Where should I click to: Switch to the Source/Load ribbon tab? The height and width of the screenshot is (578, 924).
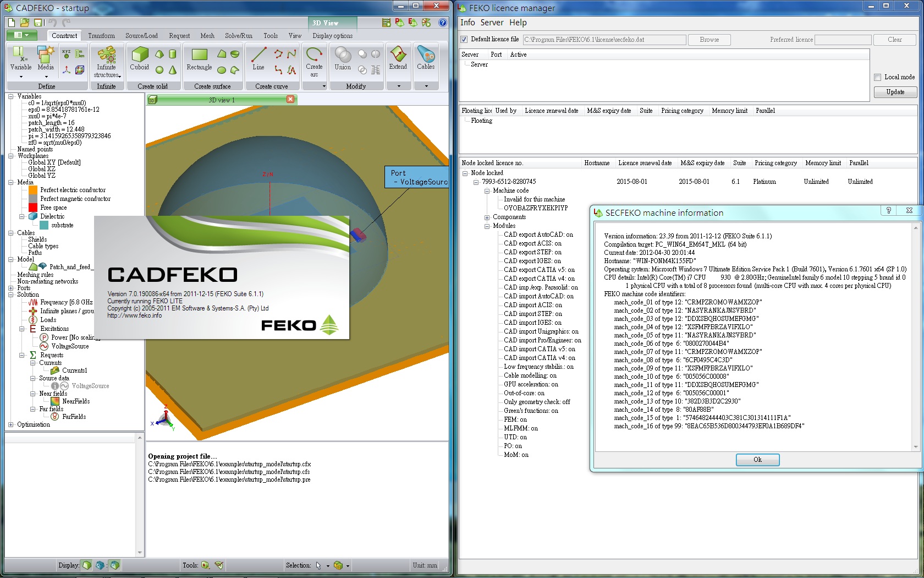(x=141, y=36)
